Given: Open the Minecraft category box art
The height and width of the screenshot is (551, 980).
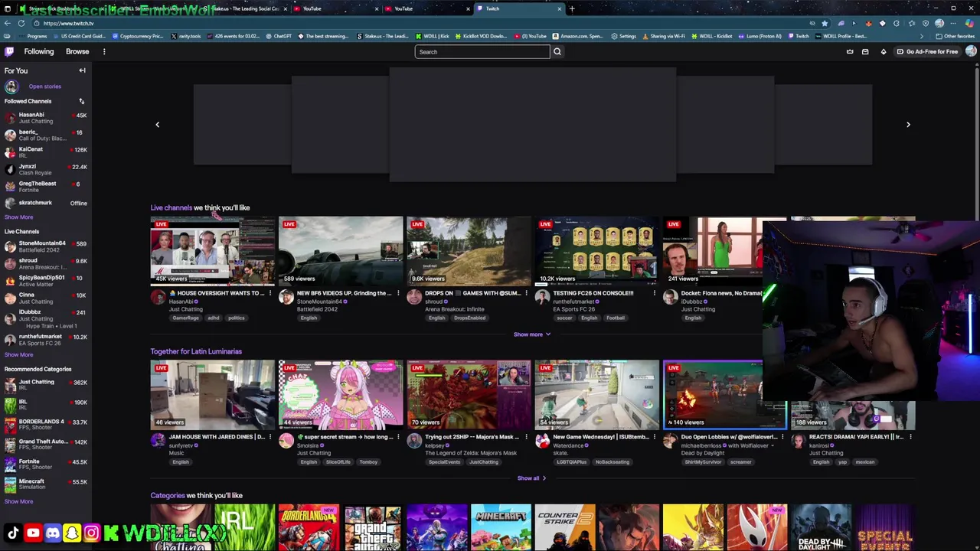Looking at the screenshot, I should pyautogui.click(x=501, y=527).
